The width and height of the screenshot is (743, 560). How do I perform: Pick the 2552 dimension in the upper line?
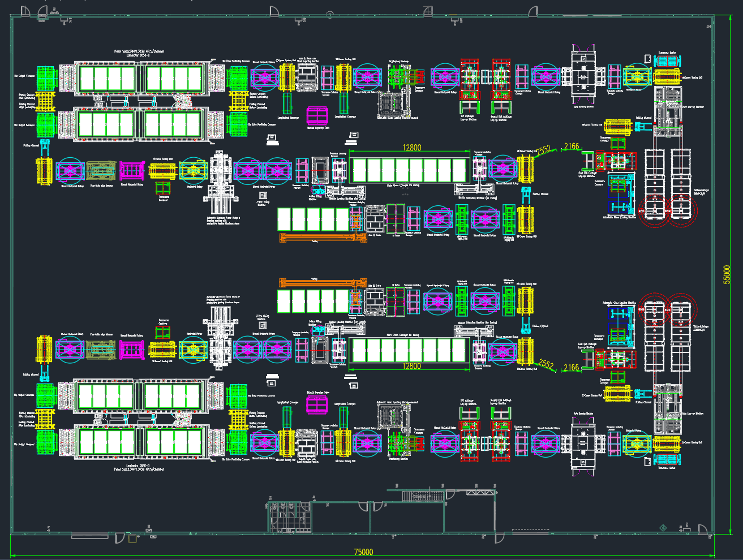tap(543, 150)
